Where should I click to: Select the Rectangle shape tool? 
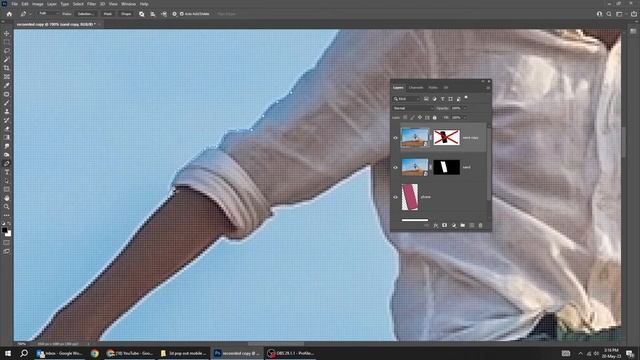point(7,189)
